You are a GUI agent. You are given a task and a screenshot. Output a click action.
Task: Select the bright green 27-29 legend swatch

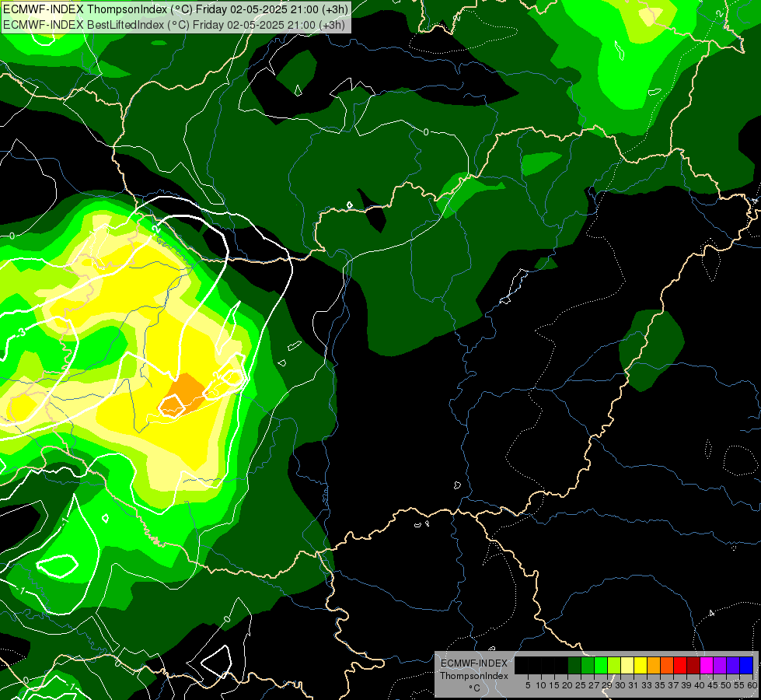coord(601,665)
